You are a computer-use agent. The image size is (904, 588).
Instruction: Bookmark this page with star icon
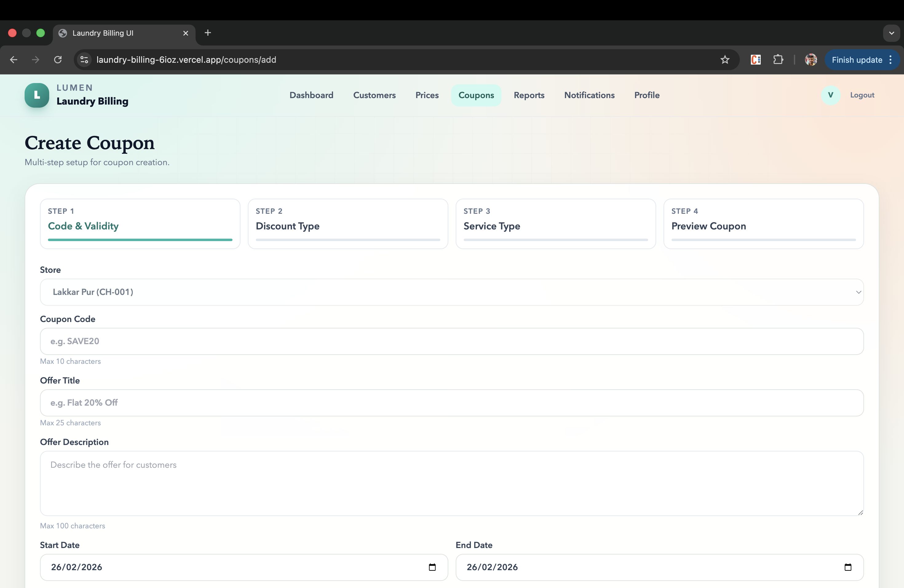pyautogui.click(x=725, y=60)
